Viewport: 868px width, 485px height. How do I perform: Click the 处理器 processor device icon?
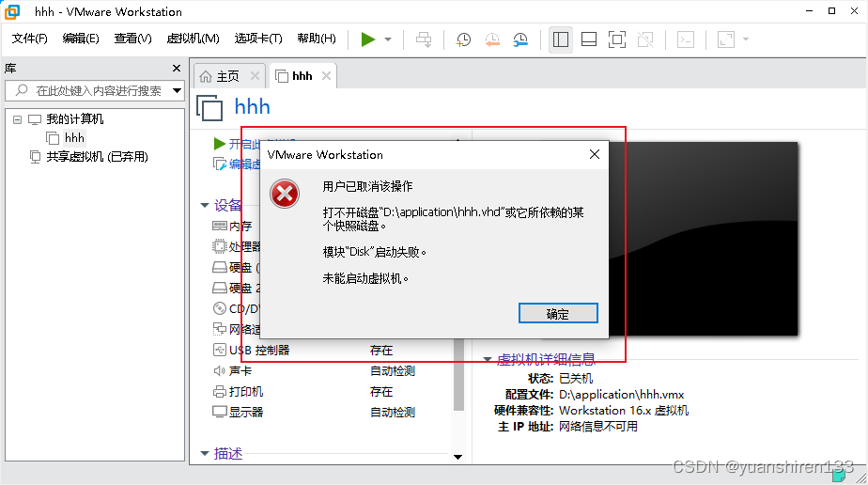pos(220,246)
